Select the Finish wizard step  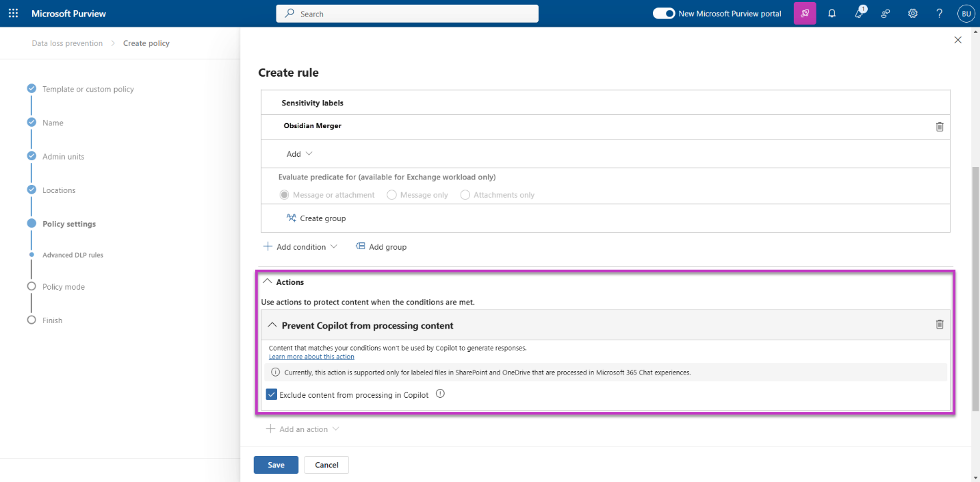tap(52, 320)
